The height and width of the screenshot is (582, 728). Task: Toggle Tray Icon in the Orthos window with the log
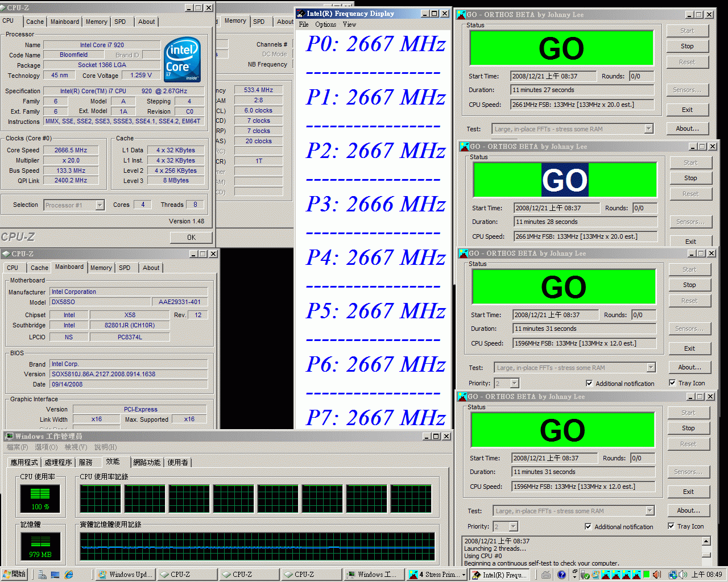point(671,526)
